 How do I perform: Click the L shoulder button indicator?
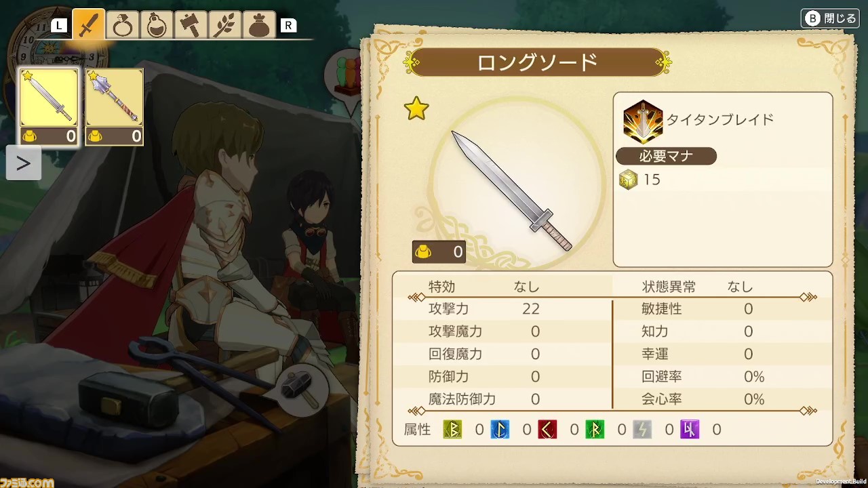[60, 26]
